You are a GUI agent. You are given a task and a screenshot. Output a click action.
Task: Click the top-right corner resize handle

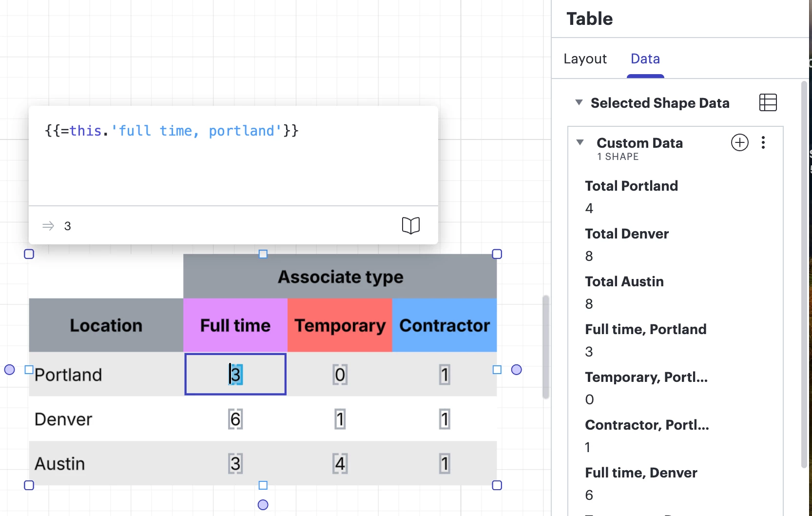click(x=497, y=254)
